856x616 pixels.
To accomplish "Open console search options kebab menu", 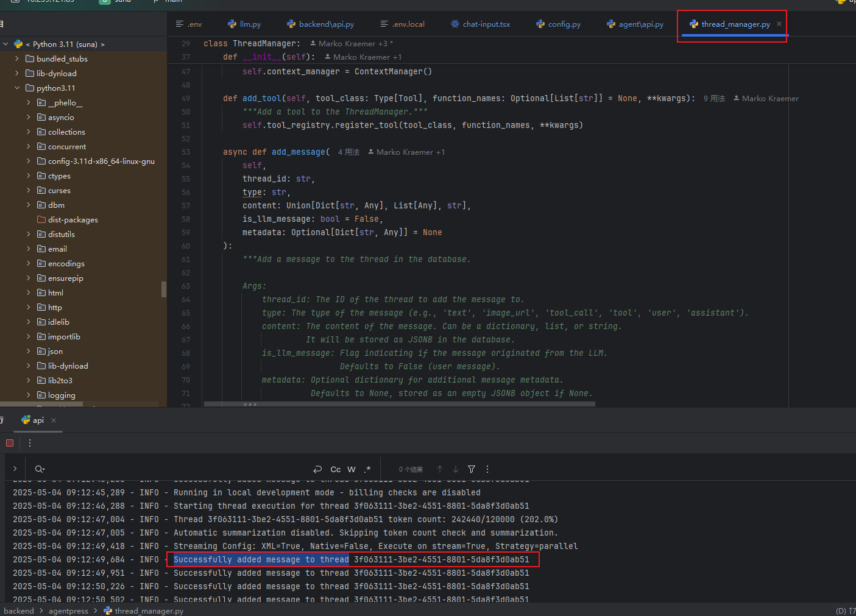I will tap(487, 469).
